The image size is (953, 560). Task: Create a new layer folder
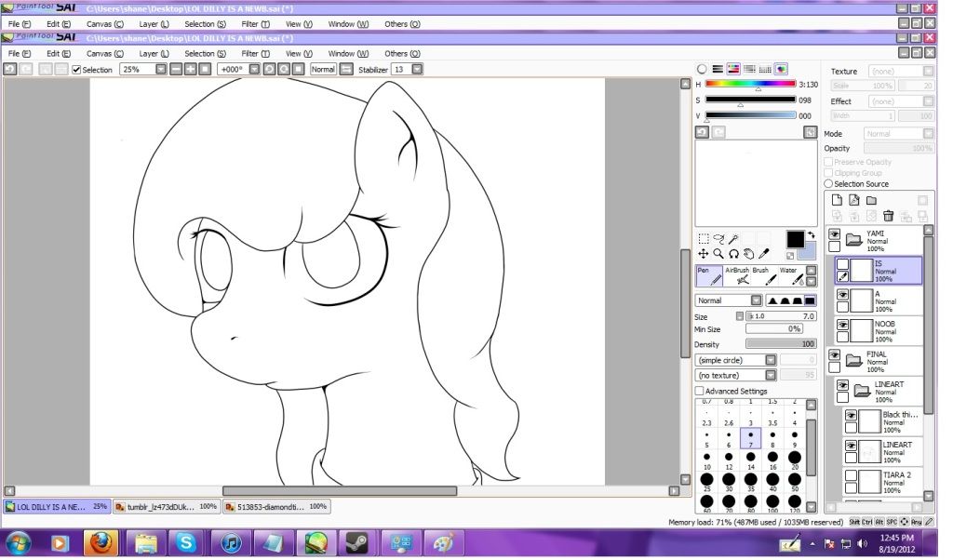[x=871, y=200]
